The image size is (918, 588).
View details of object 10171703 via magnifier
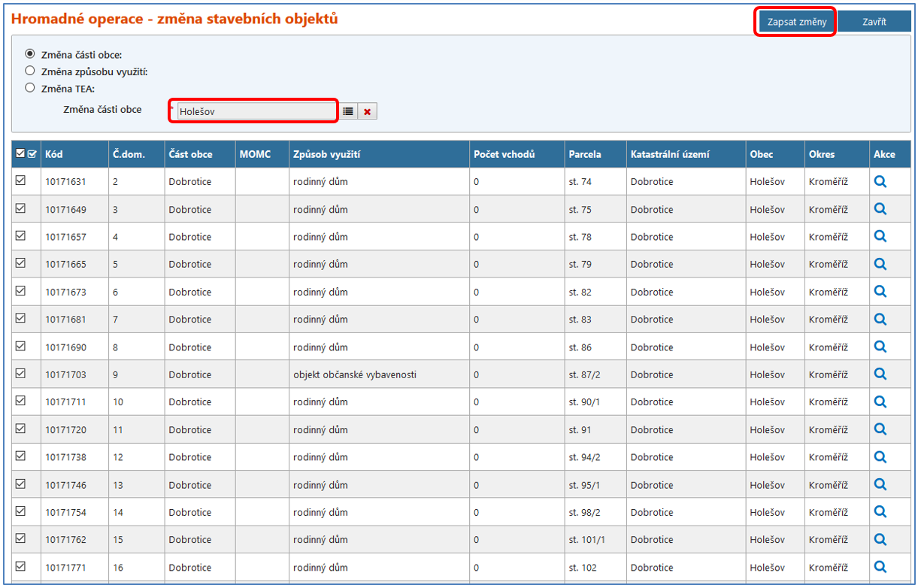pos(880,374)
